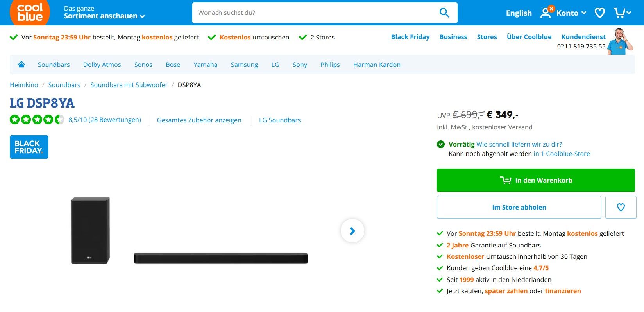Click später zahlen text
Screen dimensions: 644x312
(x=506, y=291)
